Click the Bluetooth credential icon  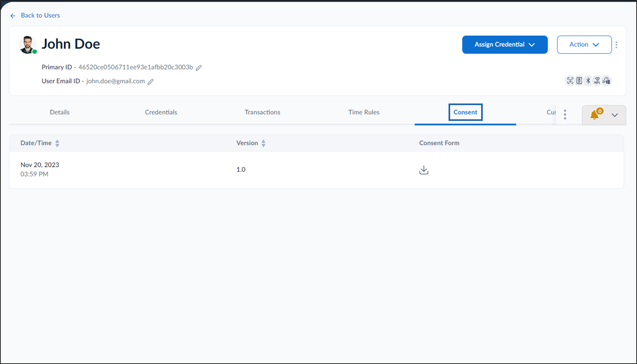[x=588, y=81]
